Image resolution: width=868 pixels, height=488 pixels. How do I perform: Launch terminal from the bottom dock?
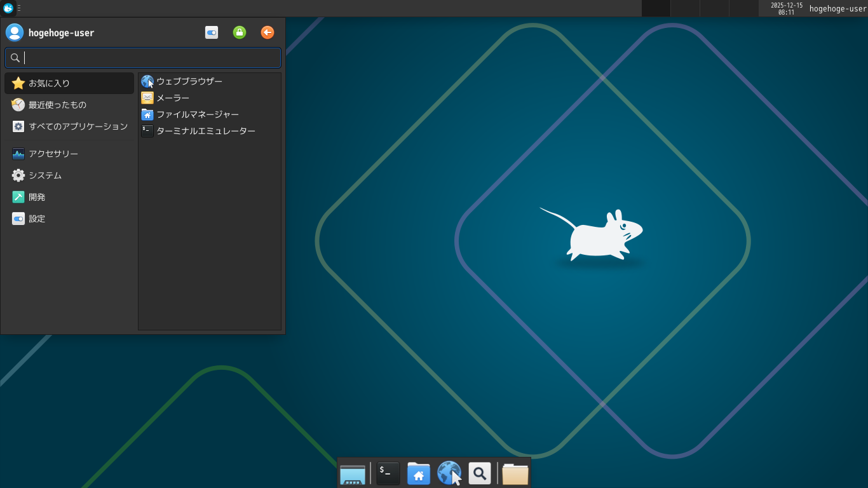click(388, 473)
